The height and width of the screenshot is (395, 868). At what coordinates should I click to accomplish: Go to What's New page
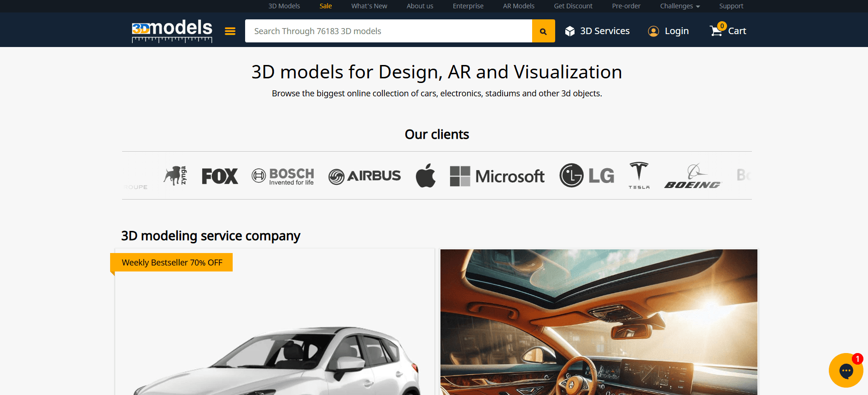click(x=369, y=6)
